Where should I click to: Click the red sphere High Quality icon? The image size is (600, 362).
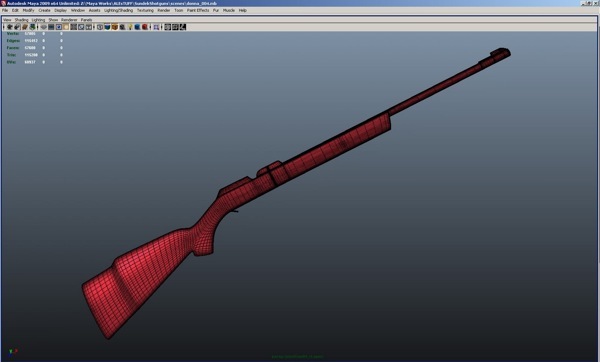tap(145, 27)
